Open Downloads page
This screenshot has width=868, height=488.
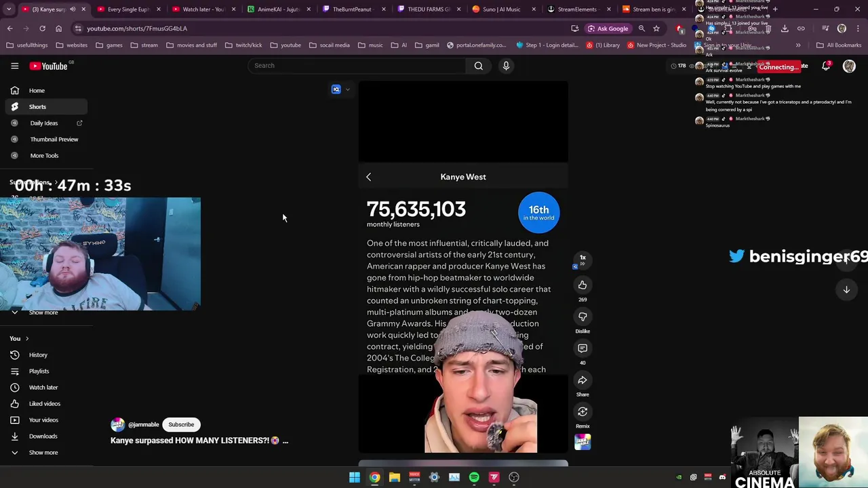(43, 436)
